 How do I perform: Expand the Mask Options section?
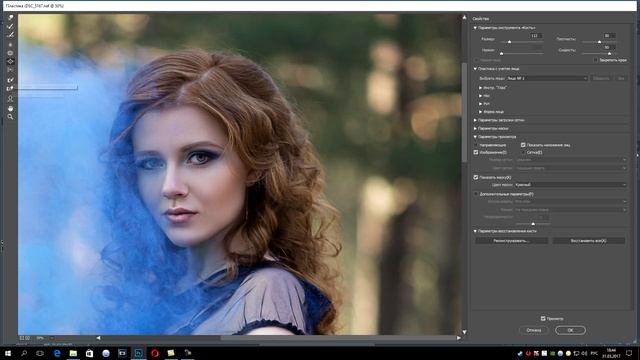[x=475, y=128]
